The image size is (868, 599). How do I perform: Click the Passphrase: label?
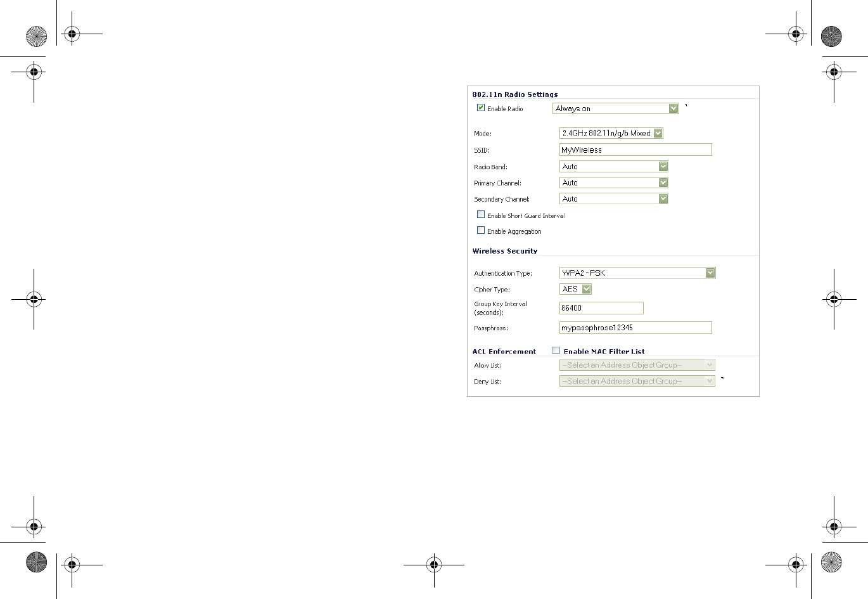(491, 328)
